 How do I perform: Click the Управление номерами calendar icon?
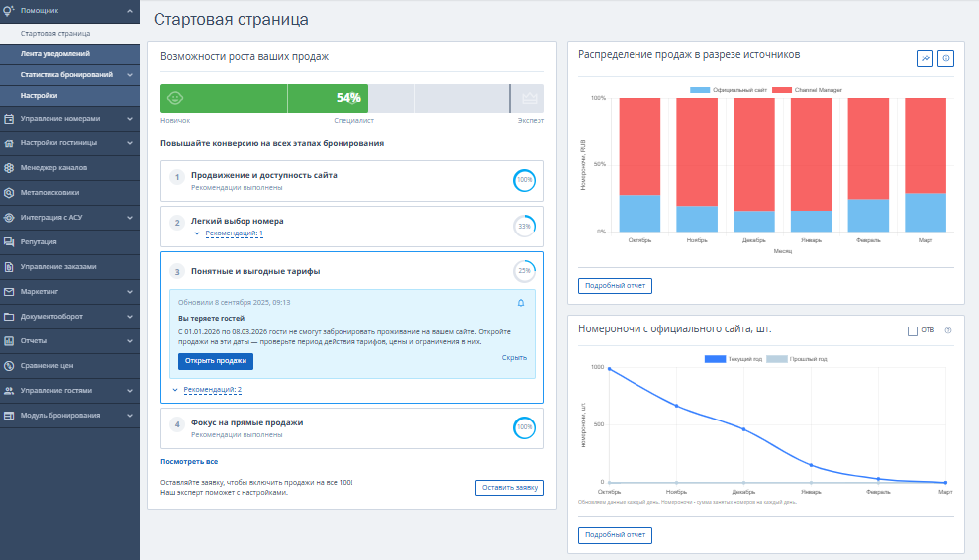tap(9, 118)
